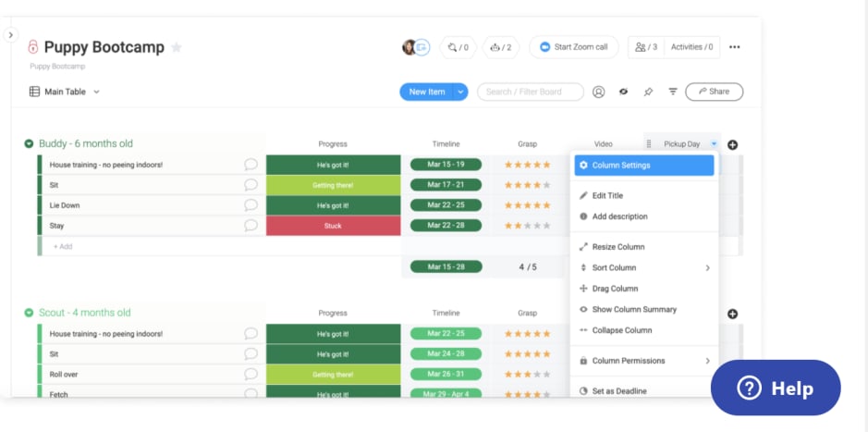Open the automations counter showing 2
This screenshot has height=432, width=868.
point(501,47)
